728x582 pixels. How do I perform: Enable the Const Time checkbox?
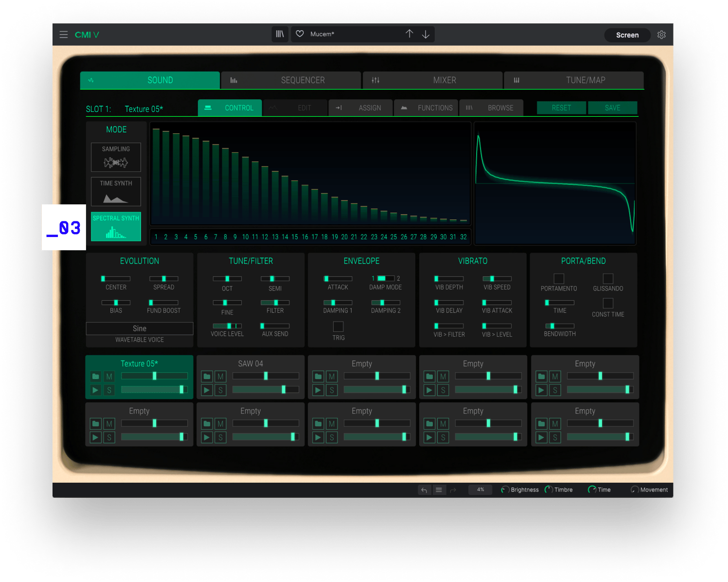pos(608,303)
